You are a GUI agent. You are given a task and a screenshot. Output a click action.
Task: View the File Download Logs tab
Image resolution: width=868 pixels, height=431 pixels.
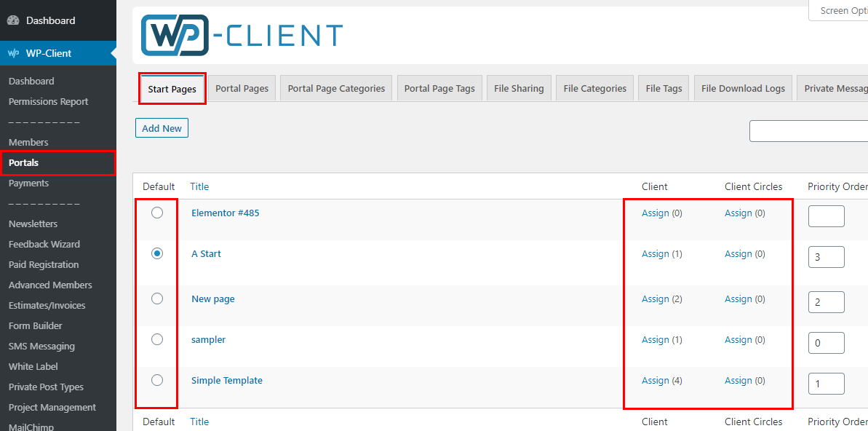[743, 89]
